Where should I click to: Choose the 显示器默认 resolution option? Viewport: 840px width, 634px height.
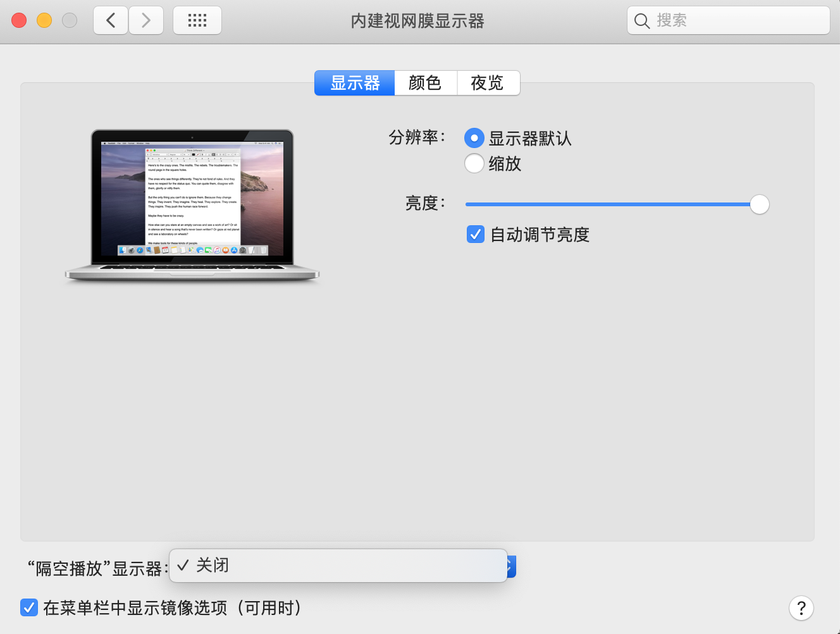pos(474,138)
